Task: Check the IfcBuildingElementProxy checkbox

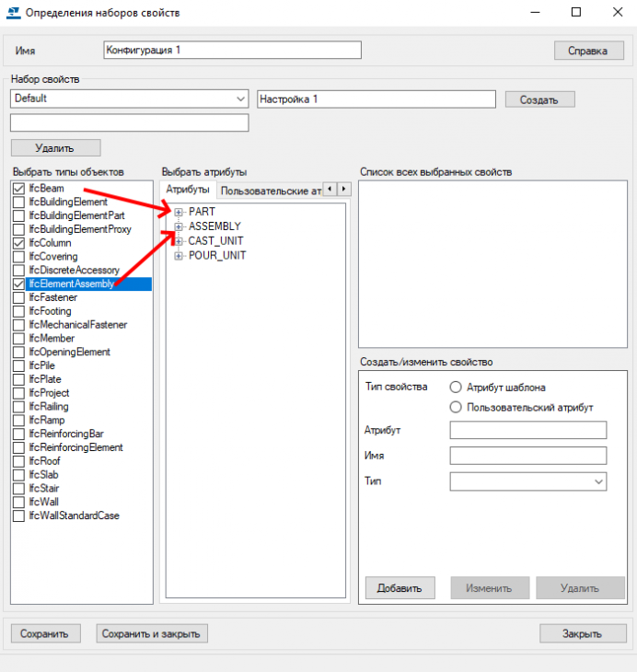Action: (18, 229)
